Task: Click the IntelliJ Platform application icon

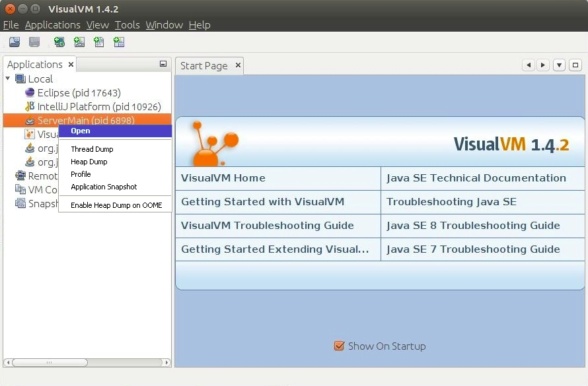Action: (x=30, y=106)
